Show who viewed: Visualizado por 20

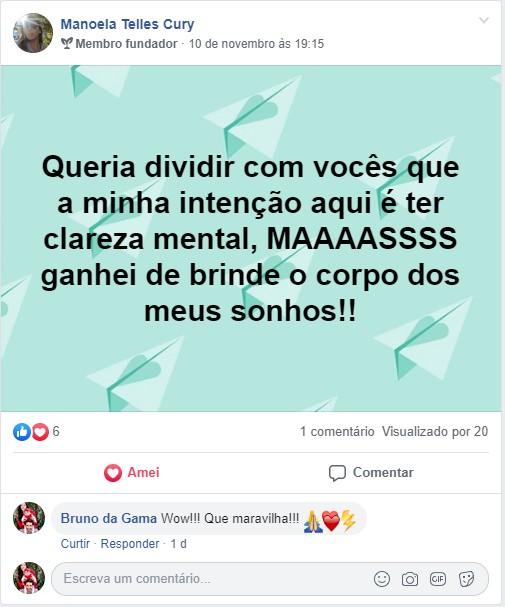coord(435,431)
